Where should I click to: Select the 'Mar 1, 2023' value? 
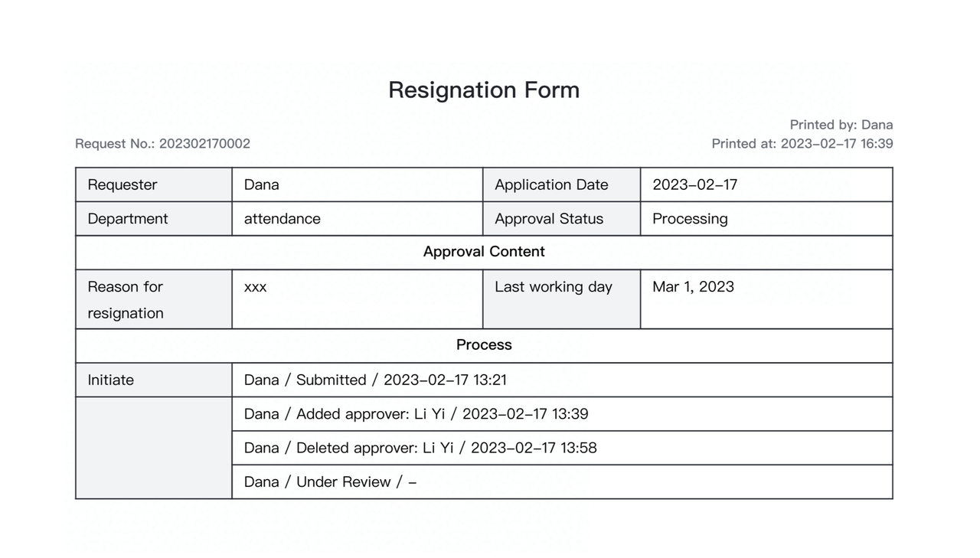693,287
